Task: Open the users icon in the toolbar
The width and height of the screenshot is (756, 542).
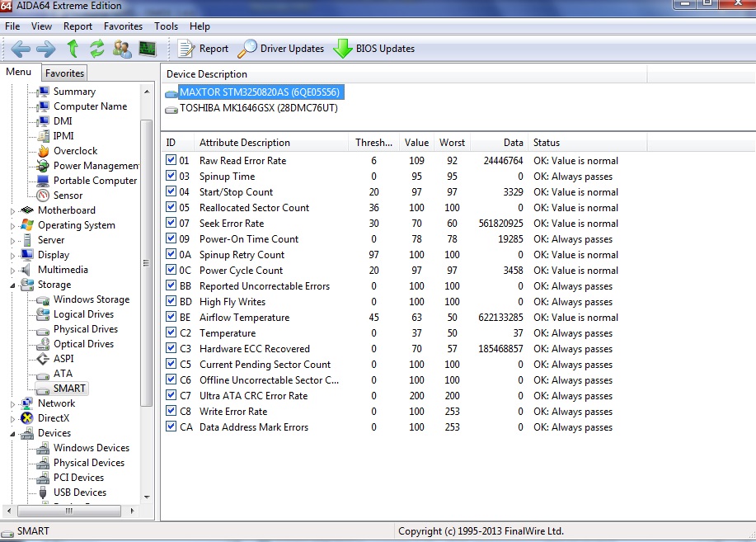Action: point(122,49)
